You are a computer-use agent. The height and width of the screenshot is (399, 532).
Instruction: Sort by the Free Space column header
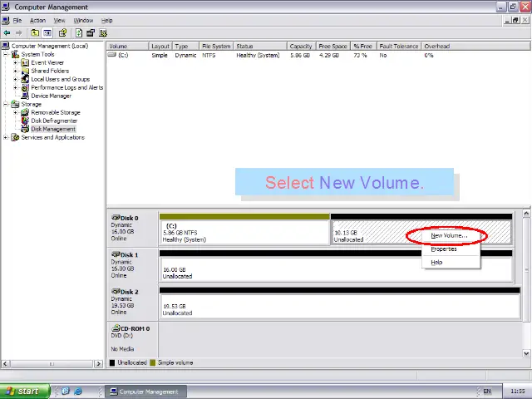click(332, 47)
